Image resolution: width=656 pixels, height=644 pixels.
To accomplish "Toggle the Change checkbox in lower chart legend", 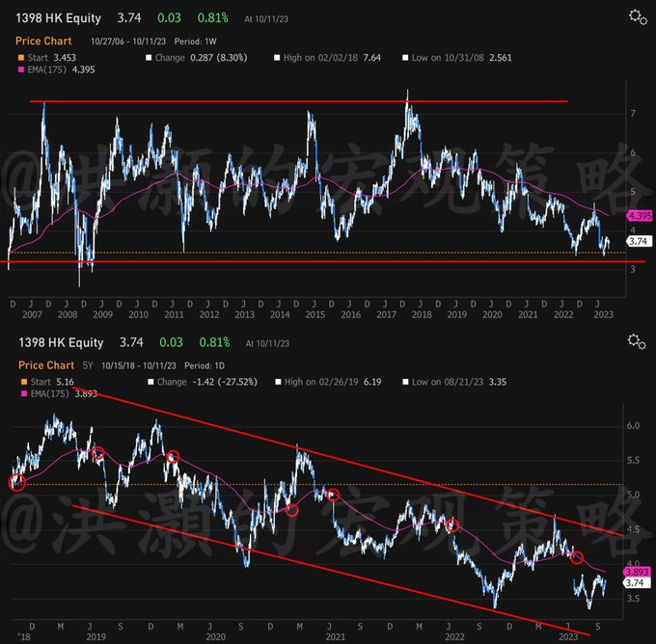I will 150,382.
